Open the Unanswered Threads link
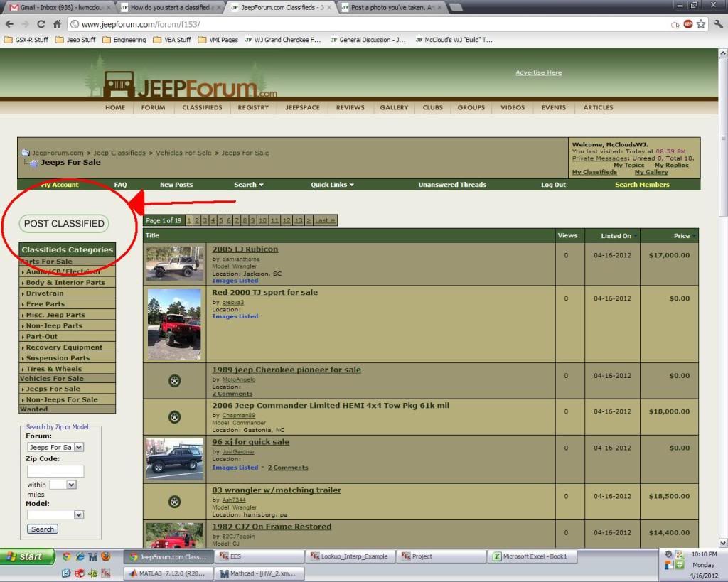The width and height of the screenshot is (728, 582). (x=452, y=185)
